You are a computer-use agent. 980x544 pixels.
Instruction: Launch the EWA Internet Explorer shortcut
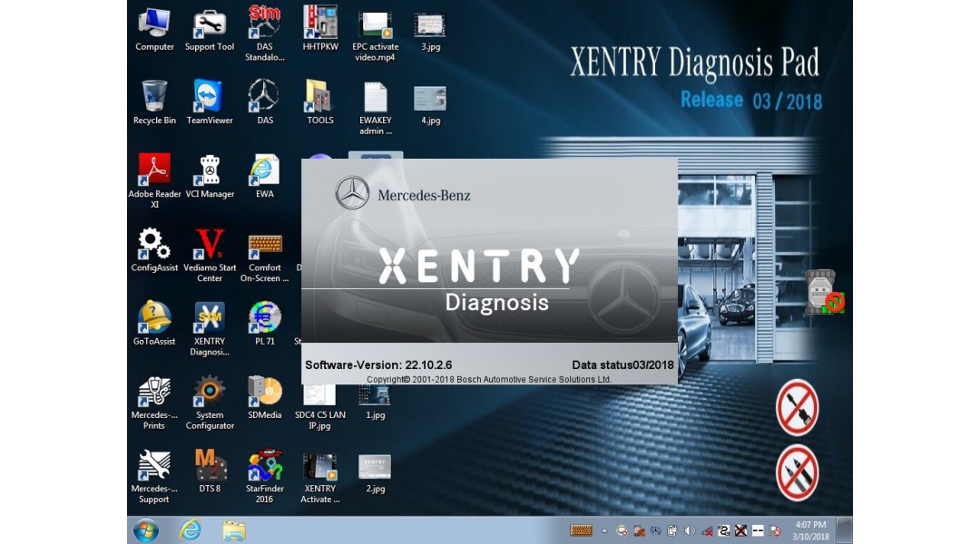pyautogui.click(x=264, y=177)
